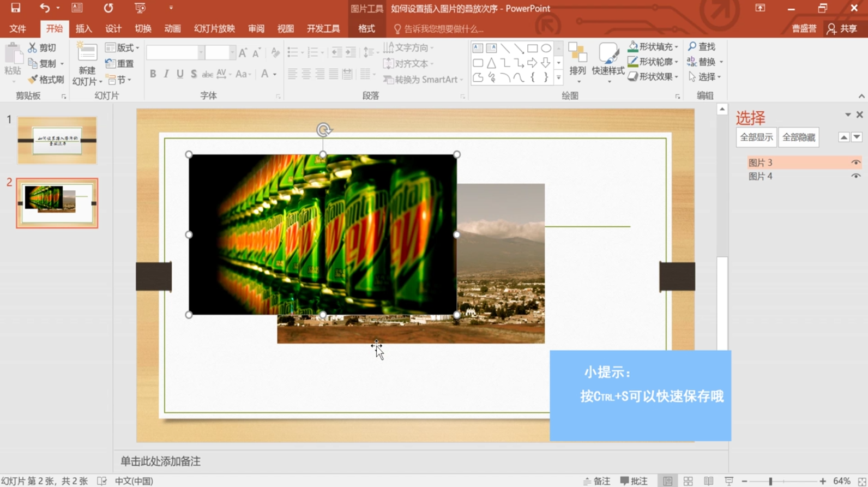Start slideshow from Quick Access Toolbar
The image size is (868, 487).
tap(140, 8)
